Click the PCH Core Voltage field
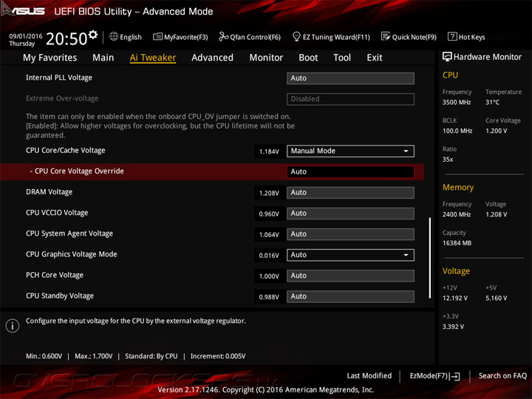The height and width of the screenshot is (399, 532). coord(350,276)
